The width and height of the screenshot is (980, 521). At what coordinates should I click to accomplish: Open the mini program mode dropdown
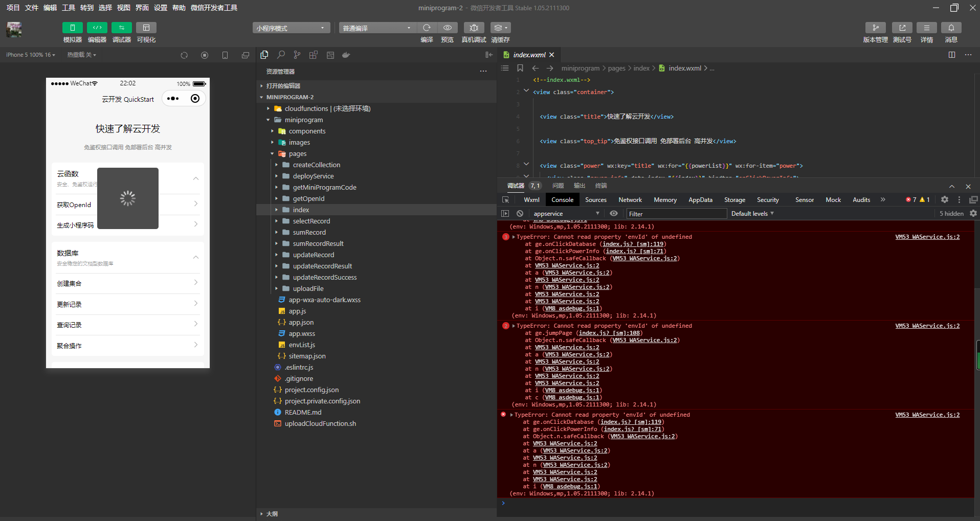pyautogui.click(x=291, y=28)
